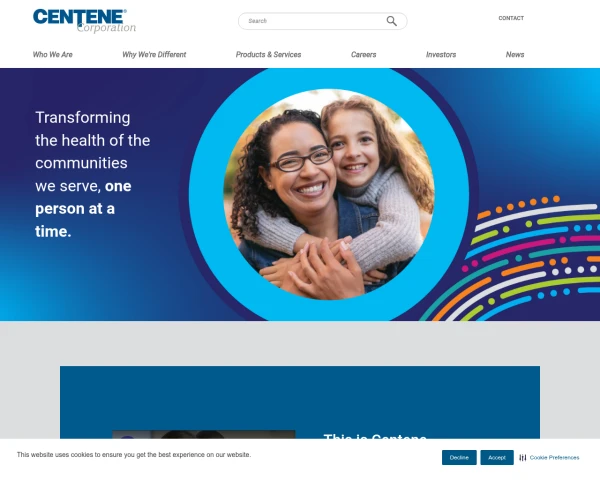Click the Centene Corporation logo

pyautogui.click(x=84, y=21)
